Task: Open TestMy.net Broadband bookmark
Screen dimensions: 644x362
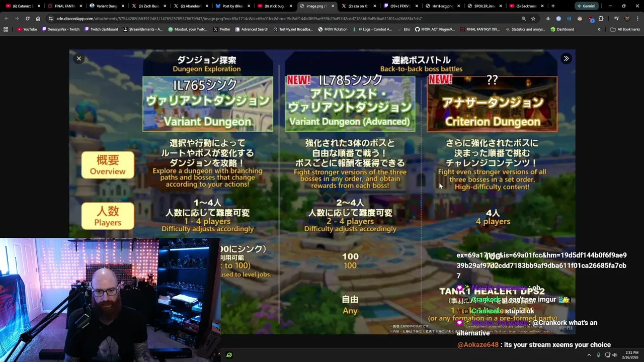Action: tap(293, 29)
